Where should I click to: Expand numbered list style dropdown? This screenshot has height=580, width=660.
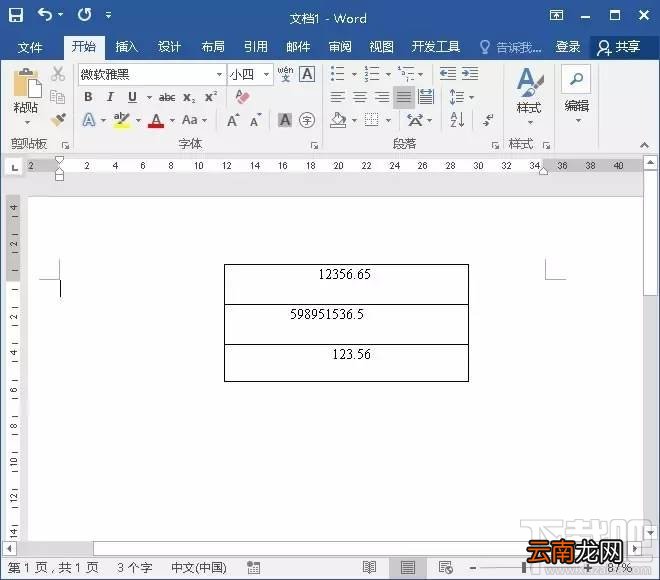[x=388, y=74]
